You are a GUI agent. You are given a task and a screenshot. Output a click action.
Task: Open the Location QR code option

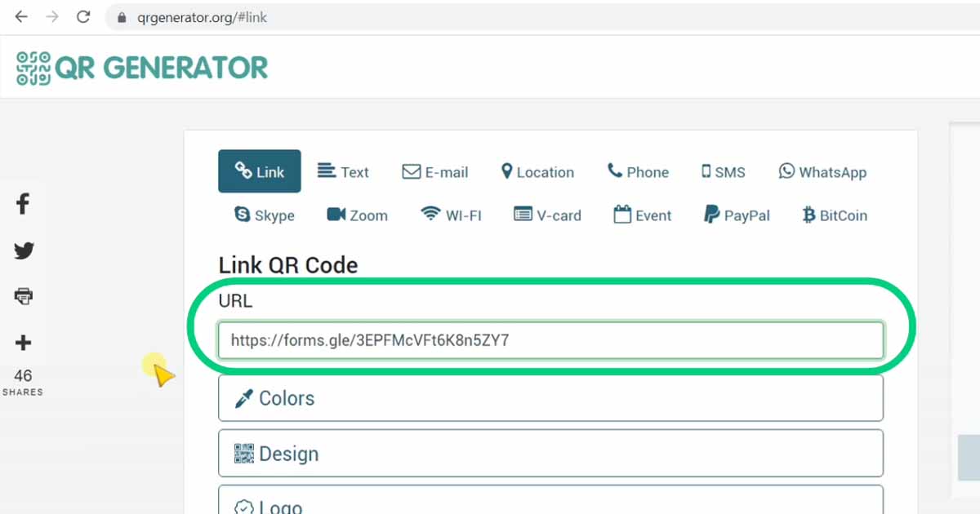click(x=537, y=171)
